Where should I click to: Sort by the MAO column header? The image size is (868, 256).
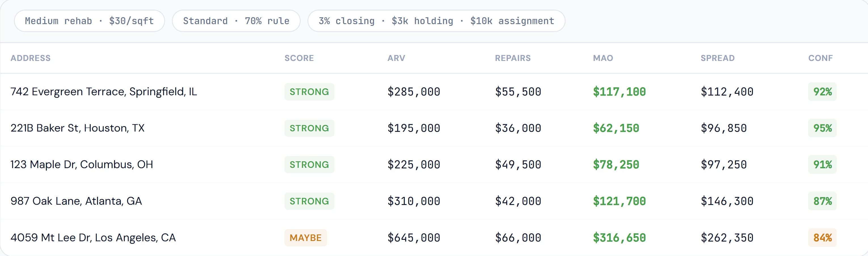click(x=603, y=58)
